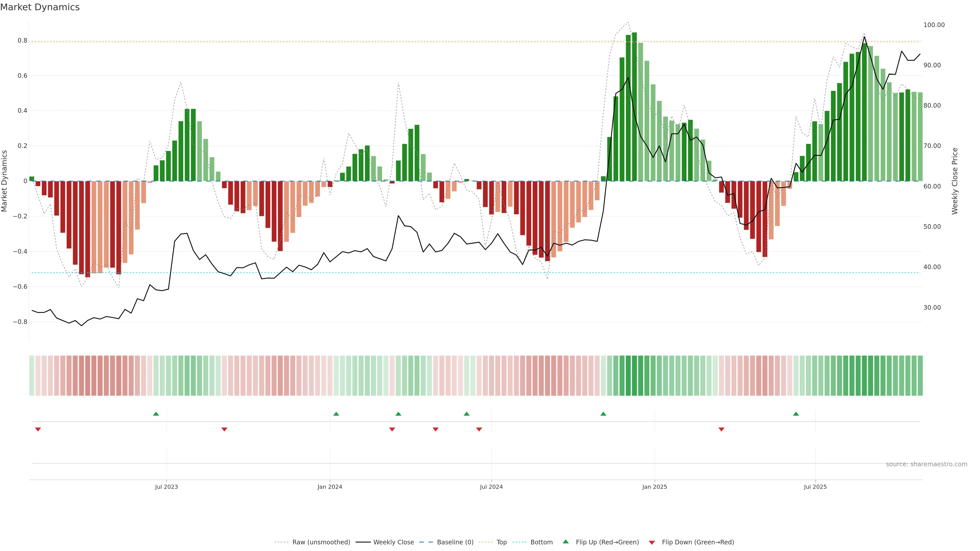Click the last green Flip Up marker before Jul 2025
Image resolution: width=980 pixels, height=551 pixels.
pos(796,414)
